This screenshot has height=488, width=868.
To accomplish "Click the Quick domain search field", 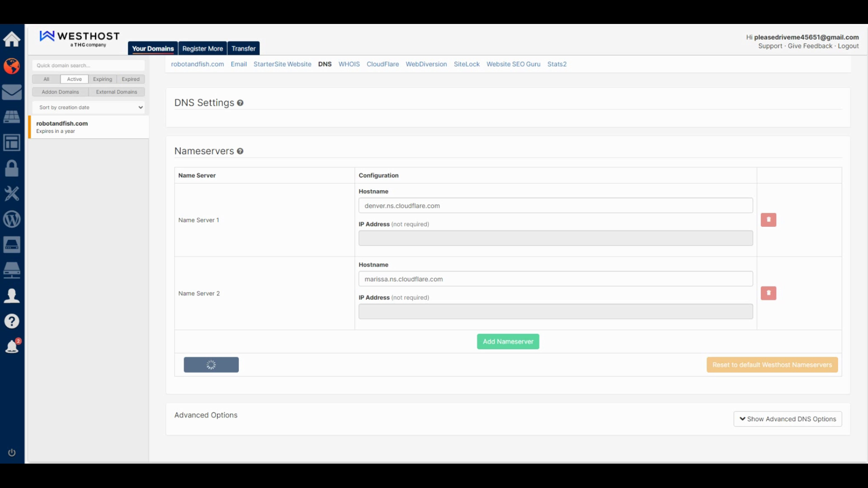I will [x=89, y=66].
